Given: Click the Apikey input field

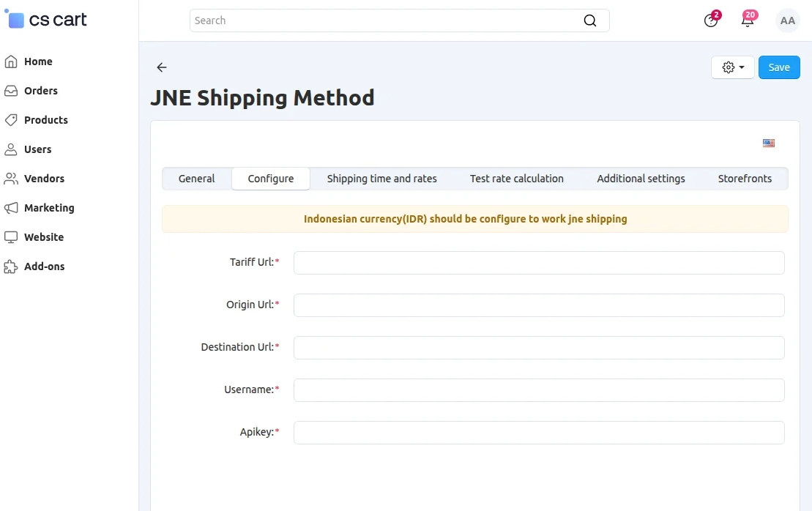Looking at the screenshot, I should tap(539, 433).
